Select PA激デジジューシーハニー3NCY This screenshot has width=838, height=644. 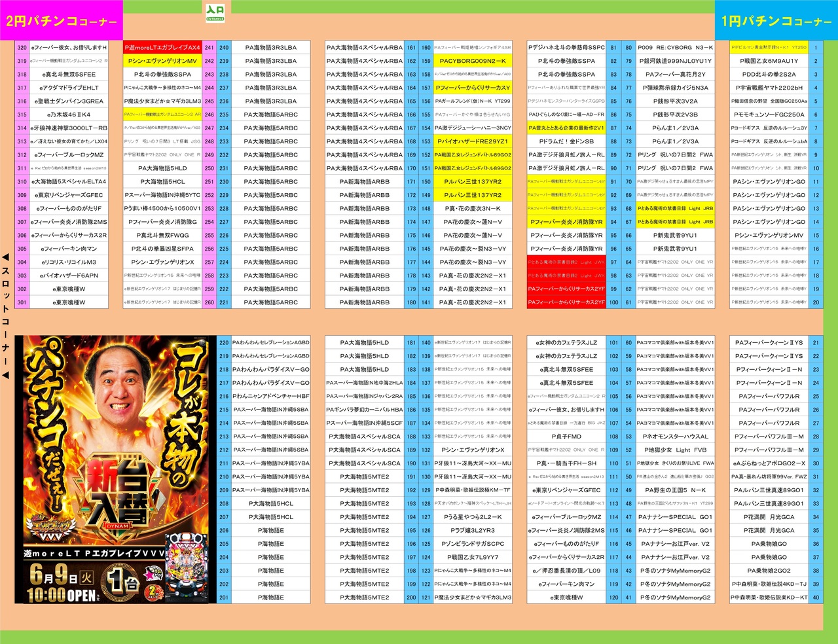473,128
